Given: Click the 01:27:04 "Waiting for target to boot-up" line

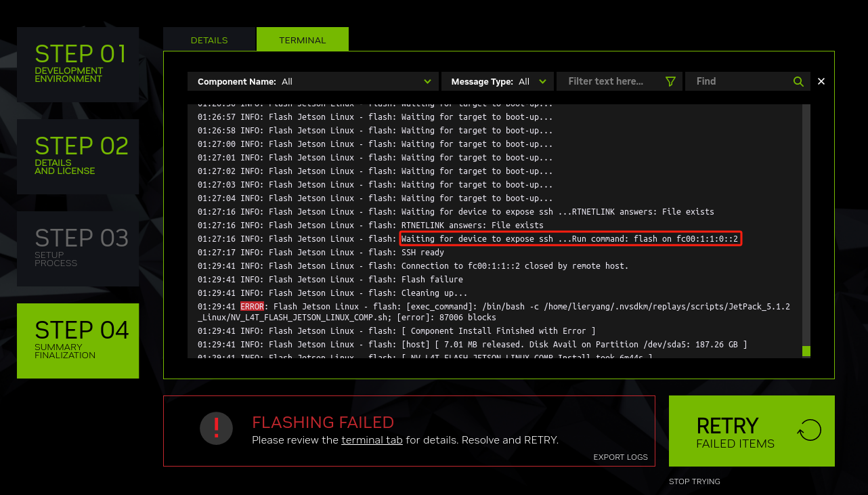Looking at the screenshot, I should pyautogui.click(x=375, y=198).
